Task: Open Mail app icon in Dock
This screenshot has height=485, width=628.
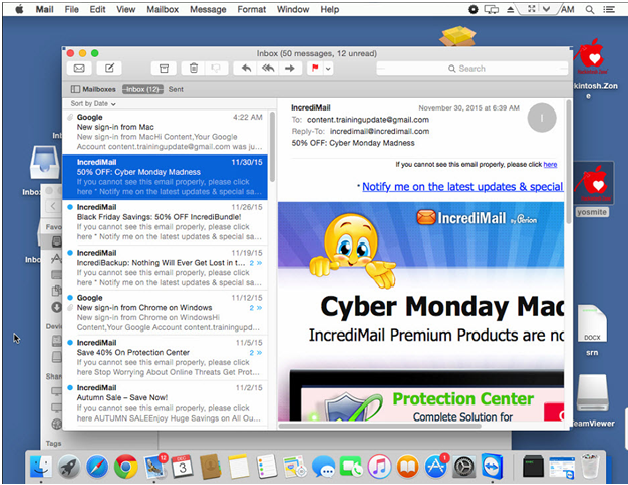Action: pyautogui.click(x=154, y=467)
